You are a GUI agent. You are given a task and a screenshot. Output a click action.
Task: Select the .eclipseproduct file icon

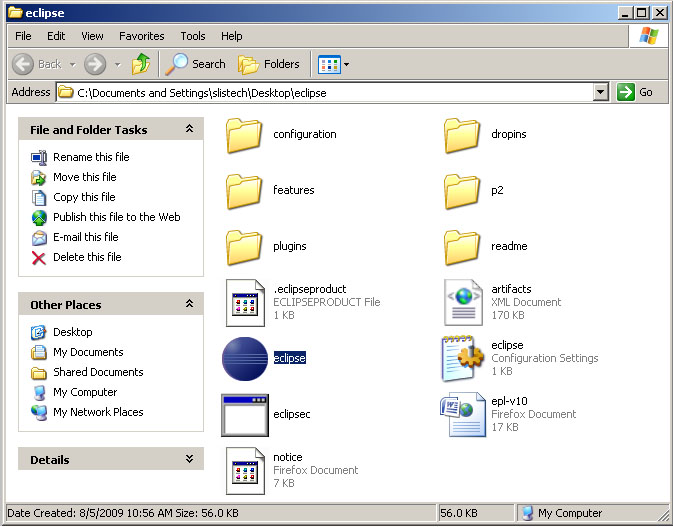[x=245, y=303]
